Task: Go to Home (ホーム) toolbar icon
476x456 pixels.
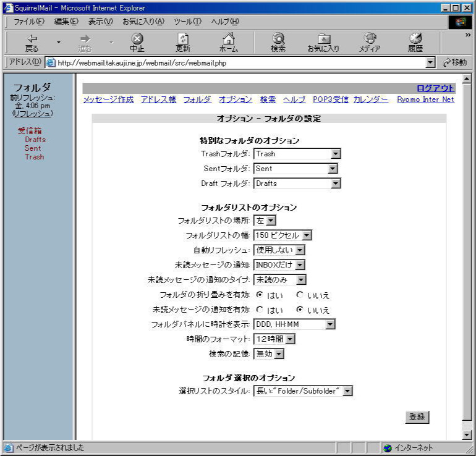Action: pos(229,43)
